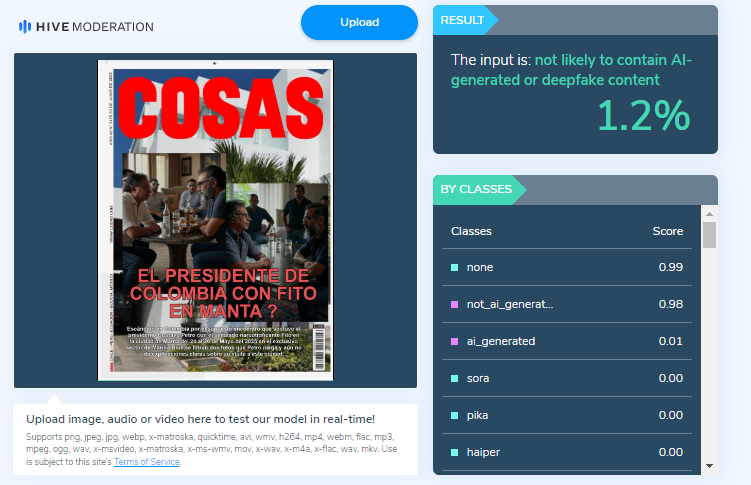Screen dimensions: 751x485
Task: Click the Upload button
Action: pyautogui.click(x=359, y=23)
